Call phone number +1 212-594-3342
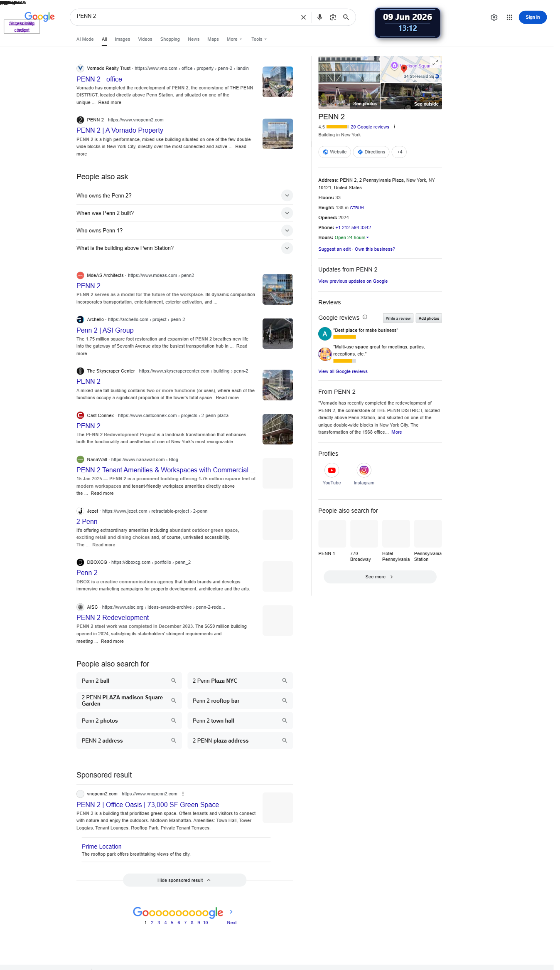Image resolution: width=560 pixels, height=970 pixels. [x=353, y=227]
